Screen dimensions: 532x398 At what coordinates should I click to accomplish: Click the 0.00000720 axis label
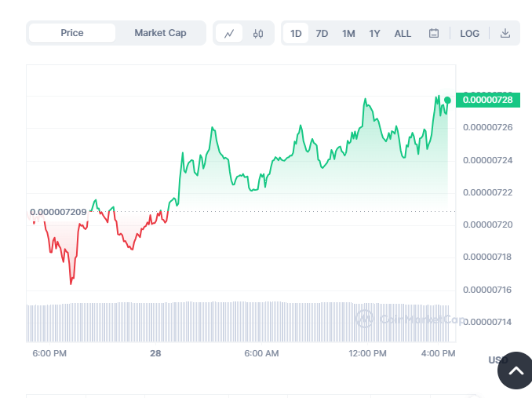(487, 225)
